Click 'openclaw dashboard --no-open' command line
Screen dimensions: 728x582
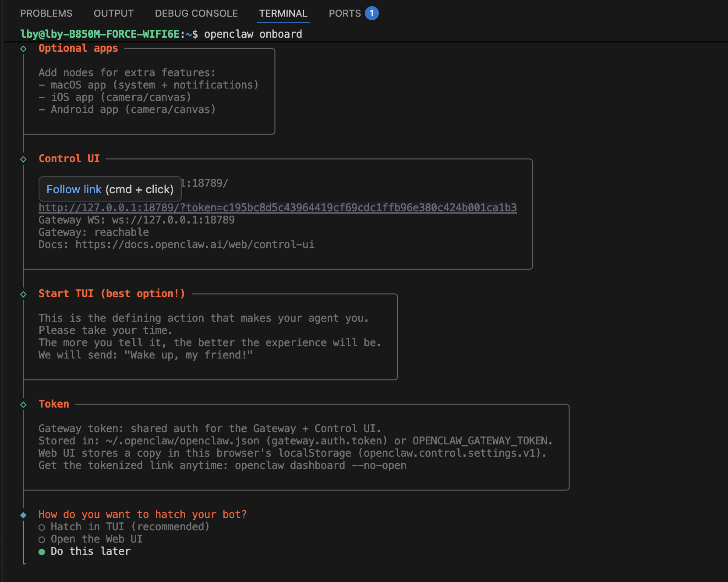[321, 465]
